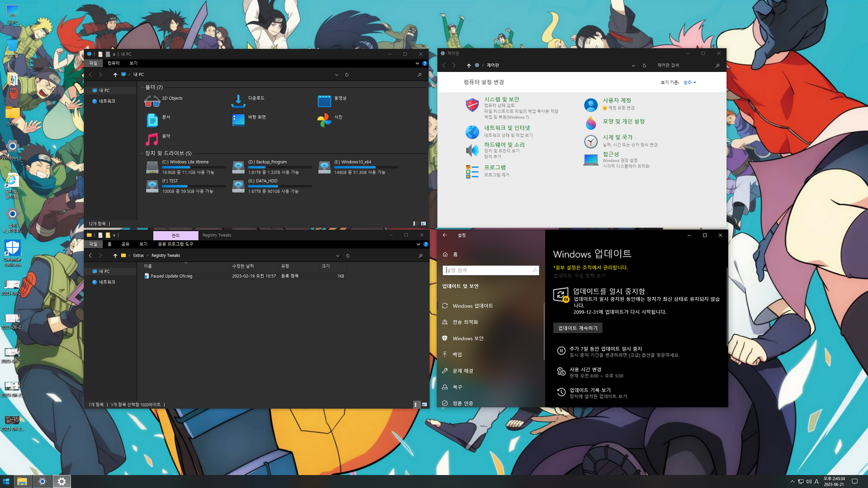Expand ribbon chevron in 내 PC window
The height and width of the screenshot is (488, 868).
417,64
